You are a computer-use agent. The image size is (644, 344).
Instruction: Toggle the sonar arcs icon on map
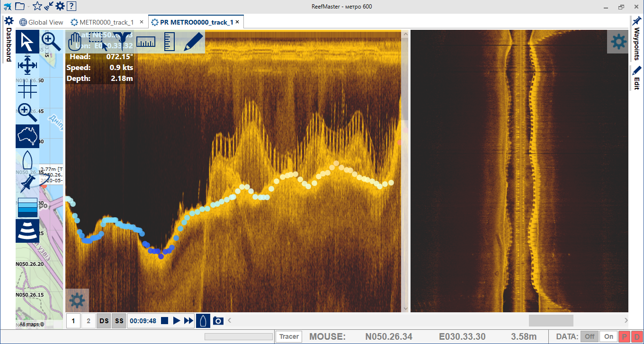[x=27, y=231]
